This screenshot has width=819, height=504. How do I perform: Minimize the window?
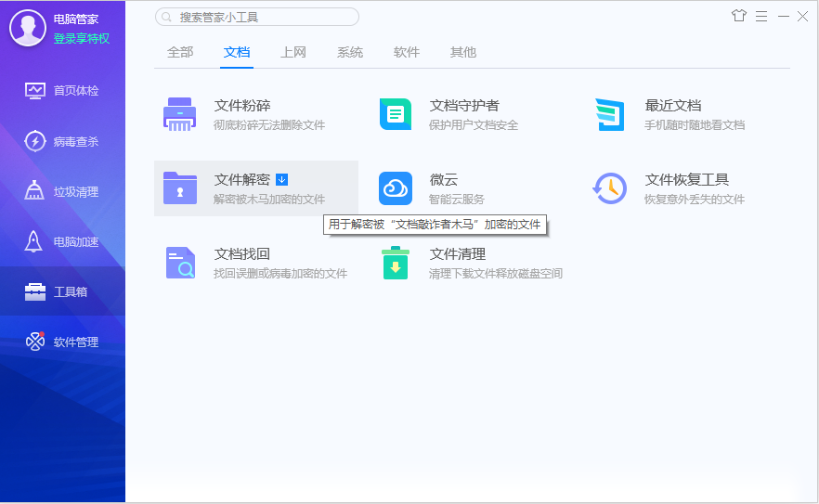pos(784,17)
